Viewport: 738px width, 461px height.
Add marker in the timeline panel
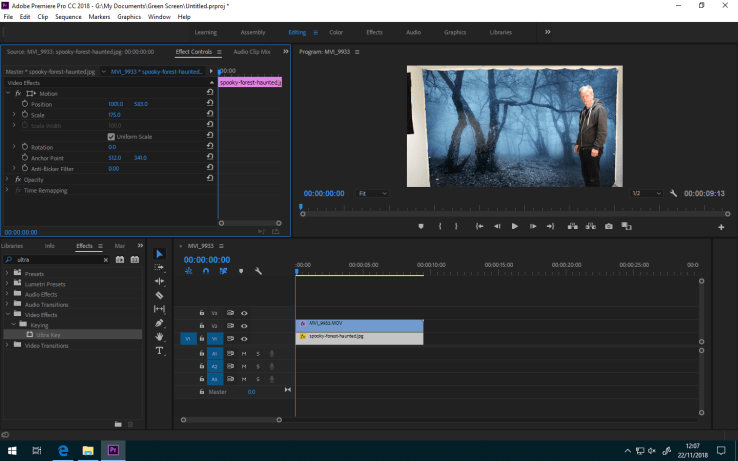point(241,271)
